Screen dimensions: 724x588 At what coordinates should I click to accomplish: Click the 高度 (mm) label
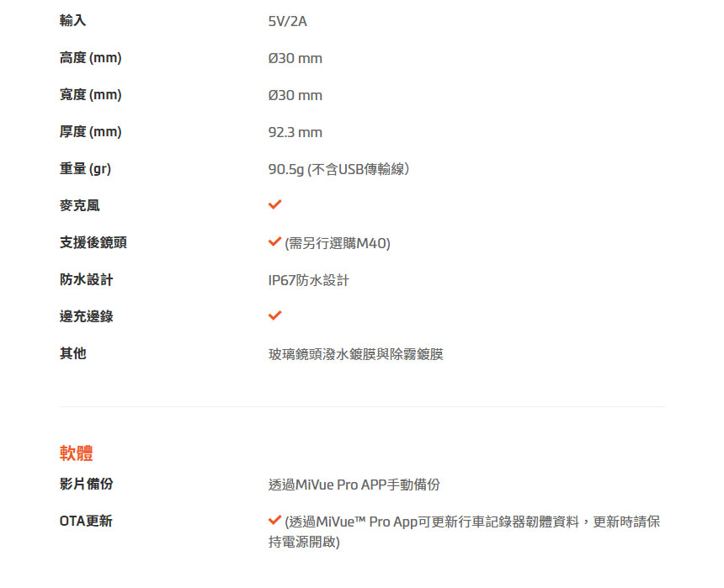point(91,58)
